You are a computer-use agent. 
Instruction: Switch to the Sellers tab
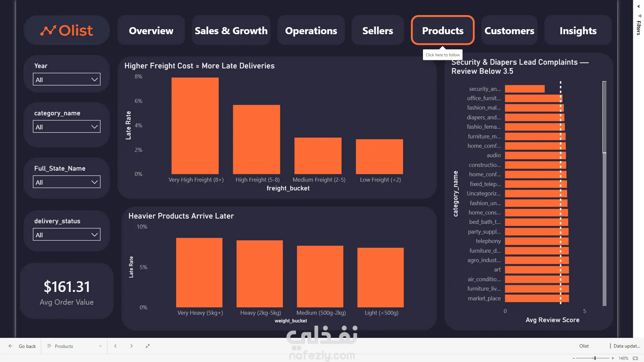coord(378,31)
